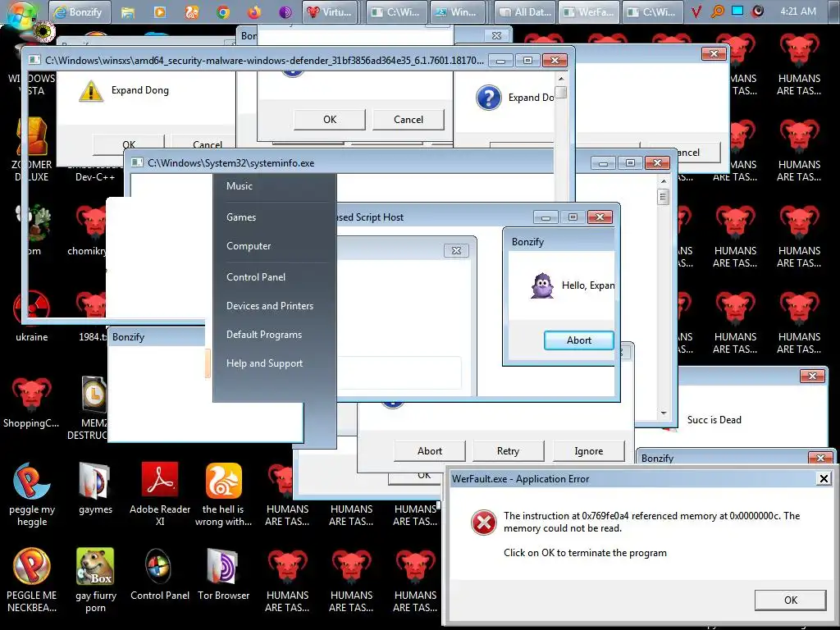Select the ukraine desktop icon
840x630 pixels.
point(32,316)
